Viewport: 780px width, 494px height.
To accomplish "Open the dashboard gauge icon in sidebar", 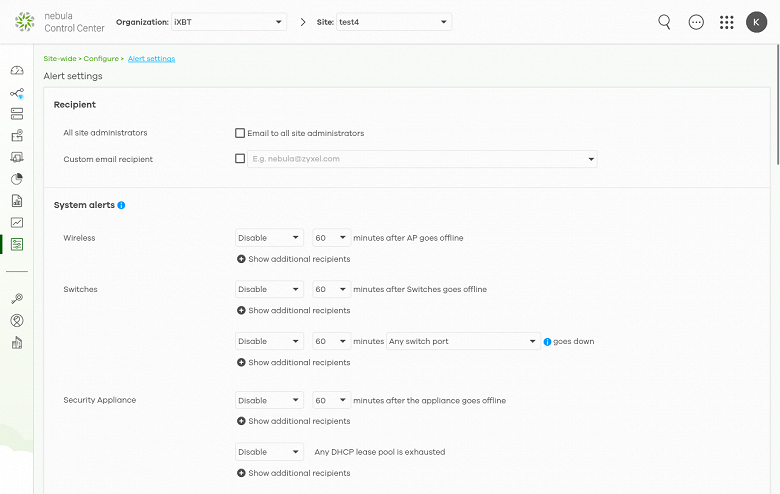I will (17, 70).
